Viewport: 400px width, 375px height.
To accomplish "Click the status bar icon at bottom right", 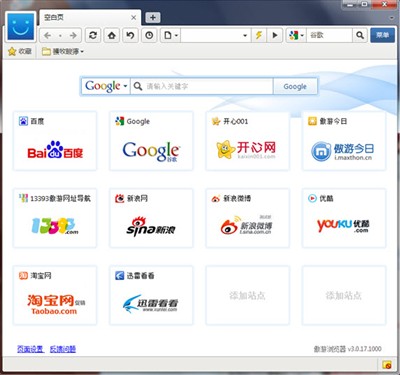I will point(387,365).
